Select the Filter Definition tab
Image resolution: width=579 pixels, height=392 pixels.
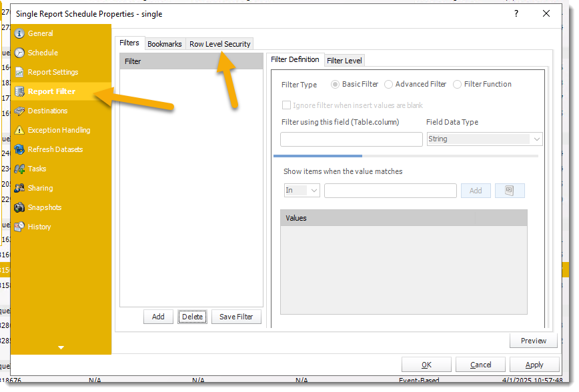click(x=295, y=59)
